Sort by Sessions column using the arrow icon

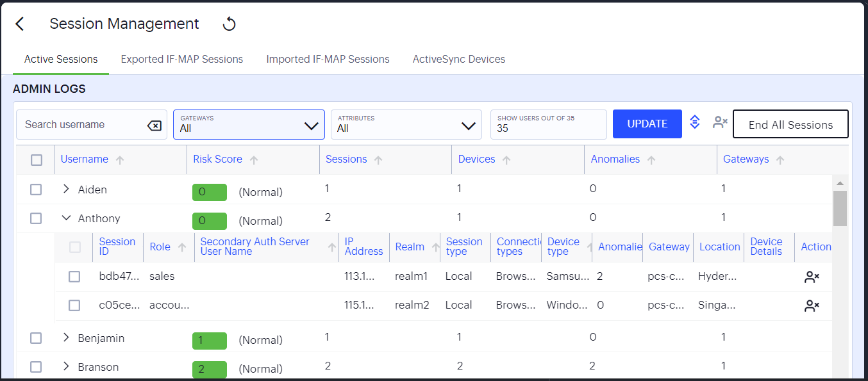(x=378, y=160)
